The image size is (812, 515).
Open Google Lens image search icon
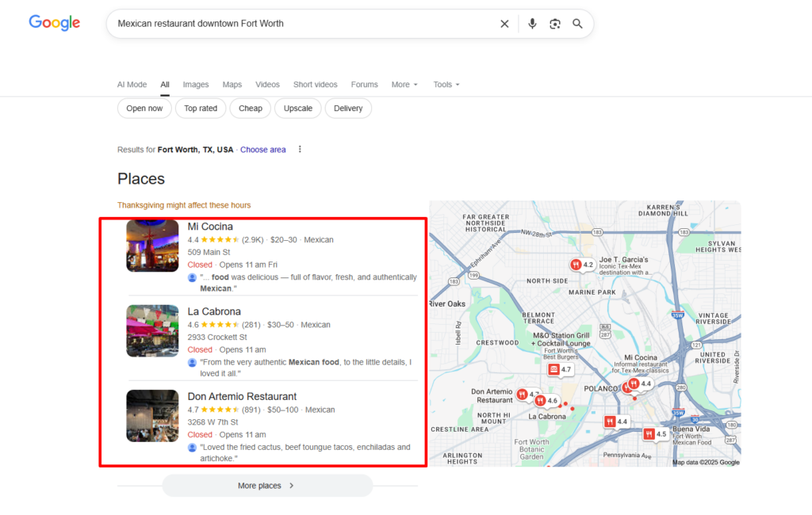pyautogui.click(x=555, y=24)
